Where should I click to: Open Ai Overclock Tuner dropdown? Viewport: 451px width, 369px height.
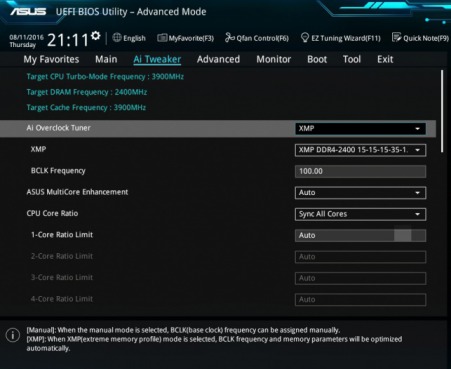360,129
